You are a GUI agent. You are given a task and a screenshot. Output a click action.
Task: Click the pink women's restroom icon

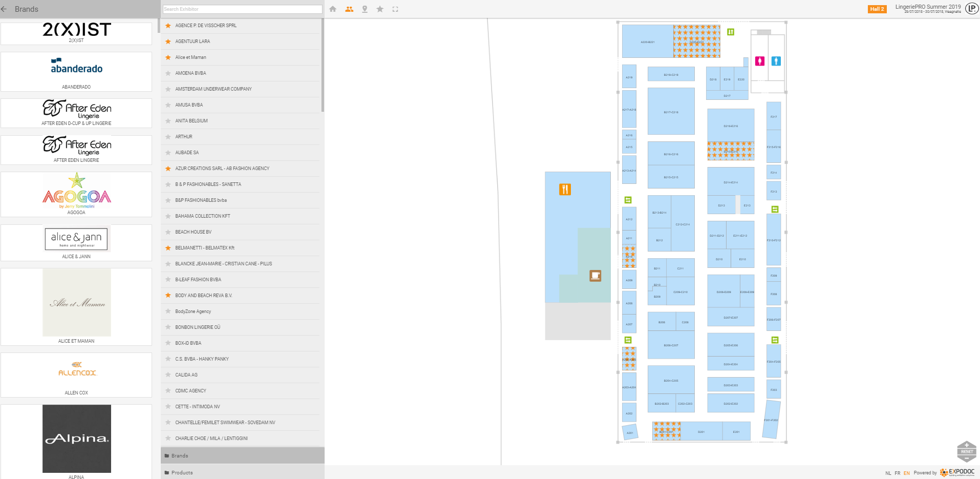[760, 61]
